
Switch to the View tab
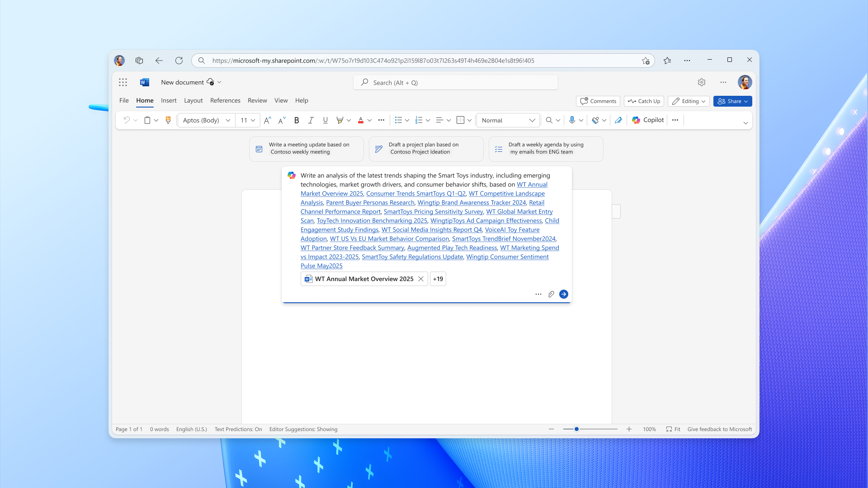click(281, 100)
